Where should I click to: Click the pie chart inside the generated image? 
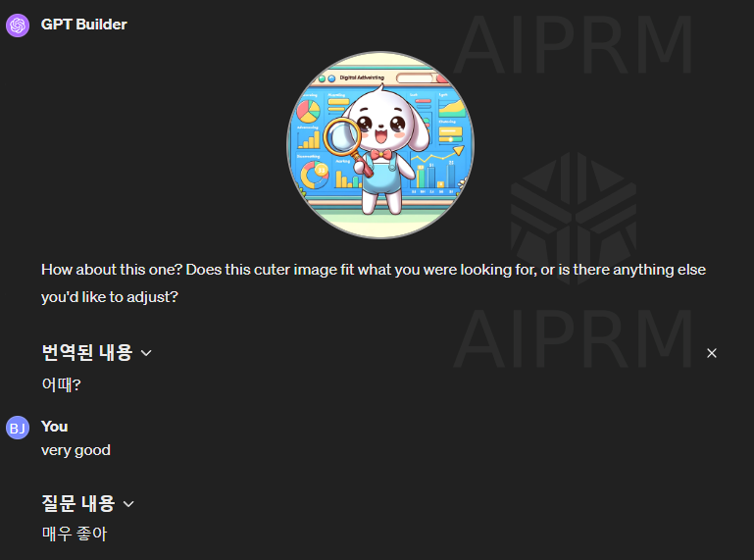point(308,111)
